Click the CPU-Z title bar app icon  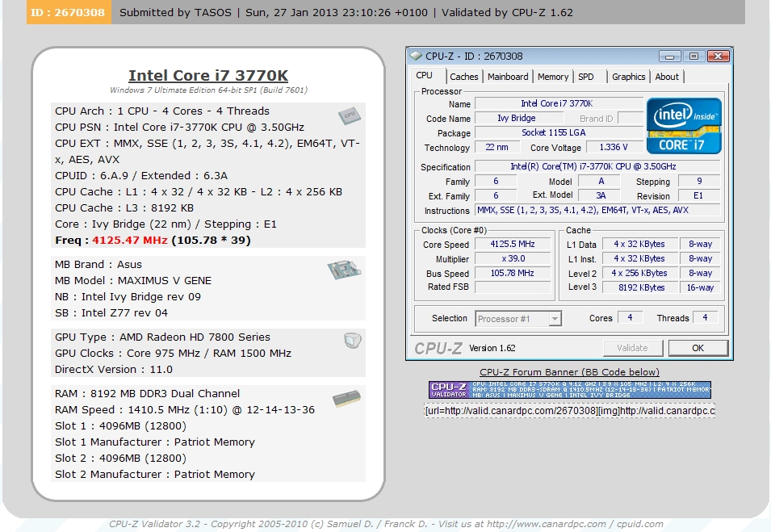click(x=416, y=56)
